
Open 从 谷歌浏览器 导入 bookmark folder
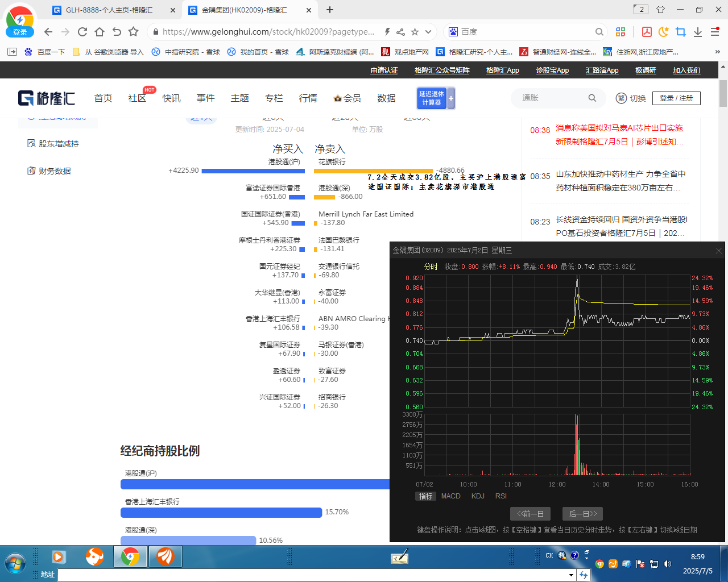pyautogui.click(x=108, y=52)
